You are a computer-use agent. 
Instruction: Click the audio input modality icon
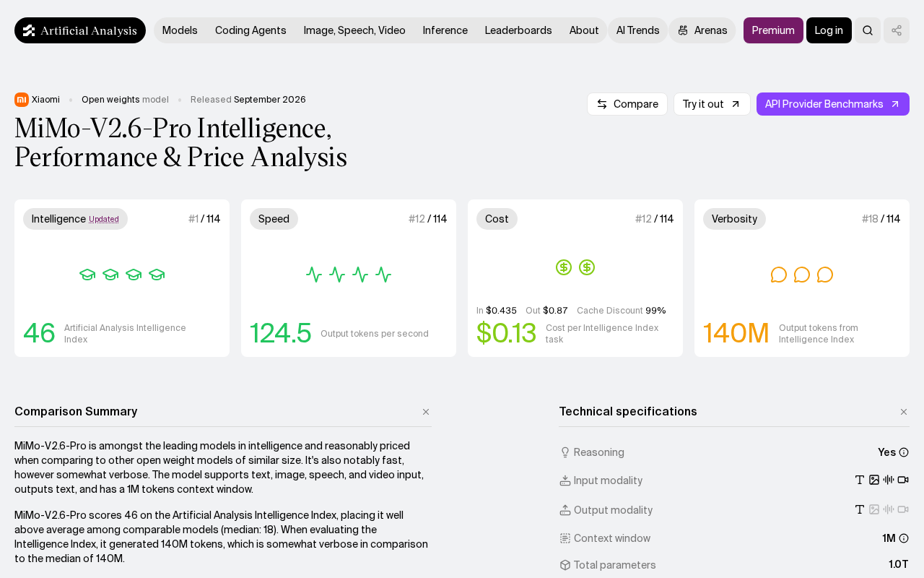click(x=889, y=480)
